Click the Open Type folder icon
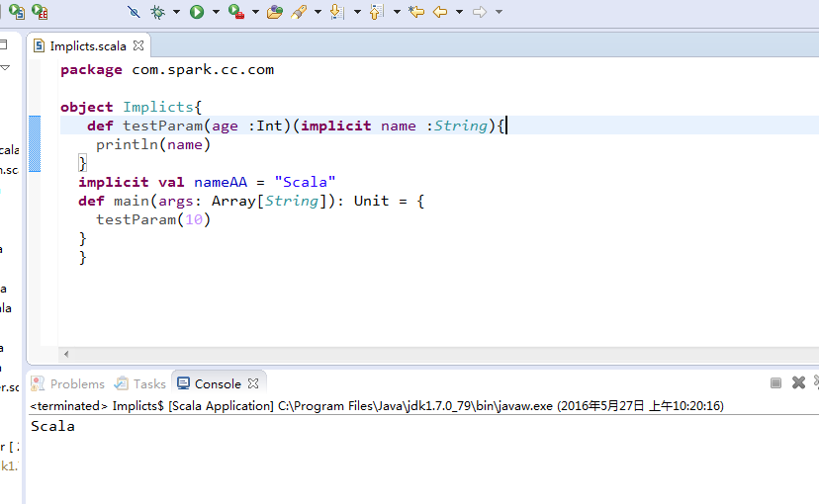 [x=274, y=12]
